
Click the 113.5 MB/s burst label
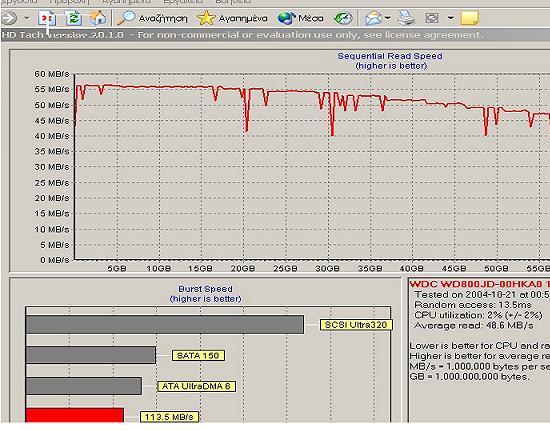click(x=169, y=417)
